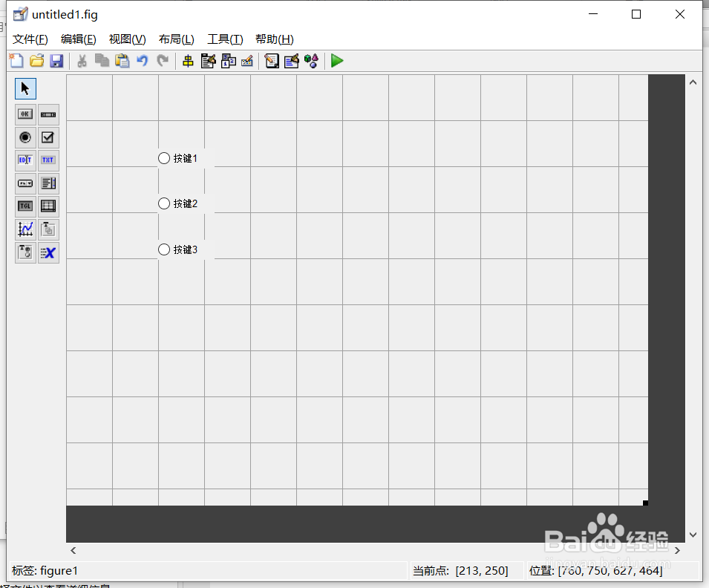Choose the Table component
Viewport: 709px width, 588px height.
click(x=48, y=206)
